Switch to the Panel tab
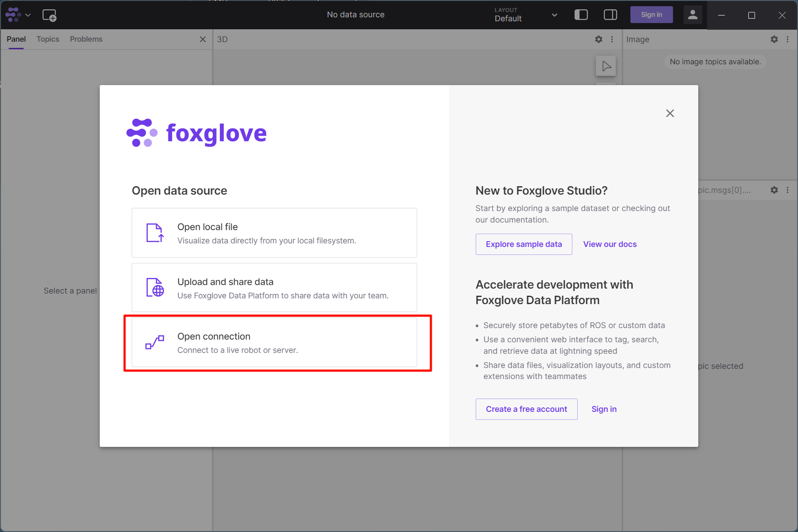 click(x=16, y=39)
